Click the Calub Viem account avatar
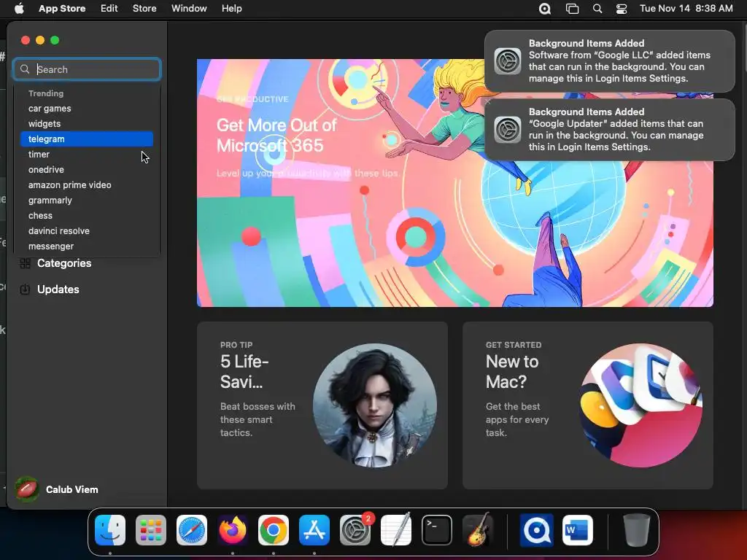The image size is (747, 560). (x=27, y=489)
